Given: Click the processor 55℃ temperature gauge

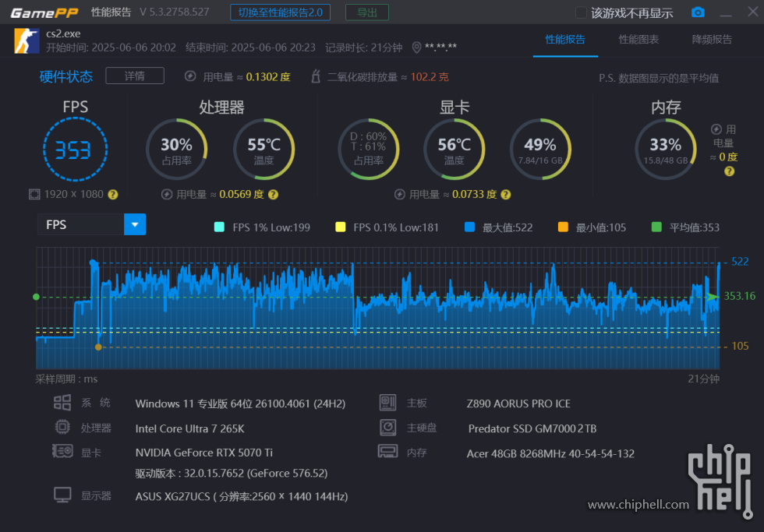Looking at the screenshot, I should pyautogui.click(x=264, y=150).
